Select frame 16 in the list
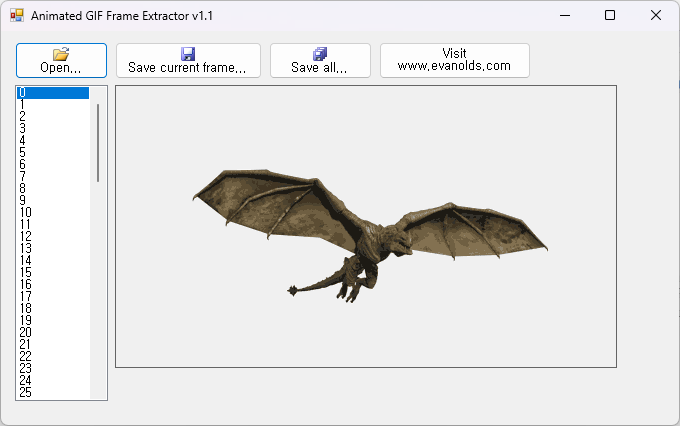Screen dimensions: 680x426 point(53,285)
